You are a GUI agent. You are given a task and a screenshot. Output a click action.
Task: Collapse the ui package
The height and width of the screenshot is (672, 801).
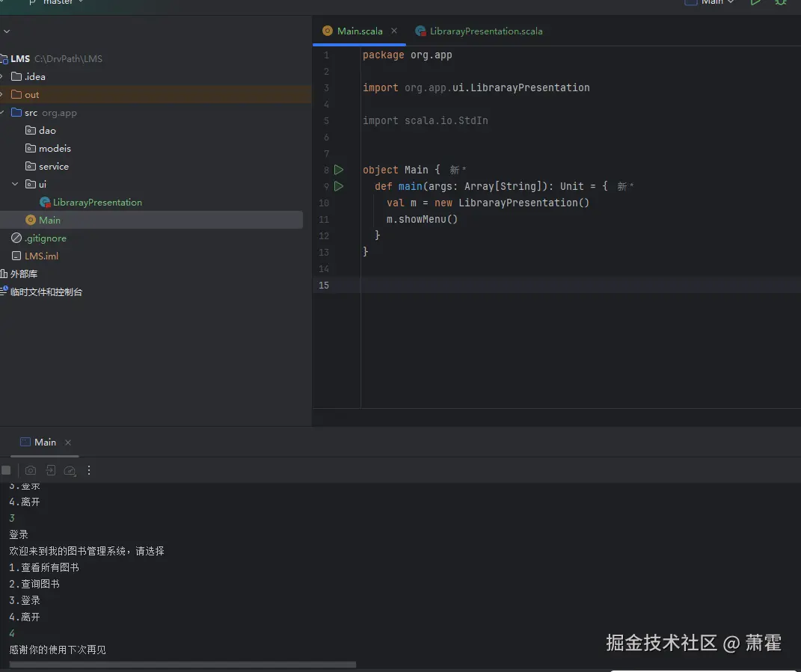[15, 184]
